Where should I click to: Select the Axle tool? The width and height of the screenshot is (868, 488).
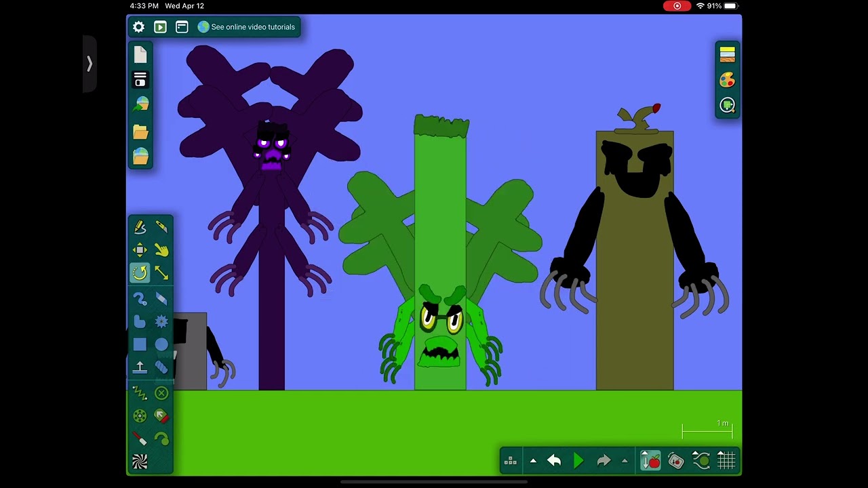140,416
